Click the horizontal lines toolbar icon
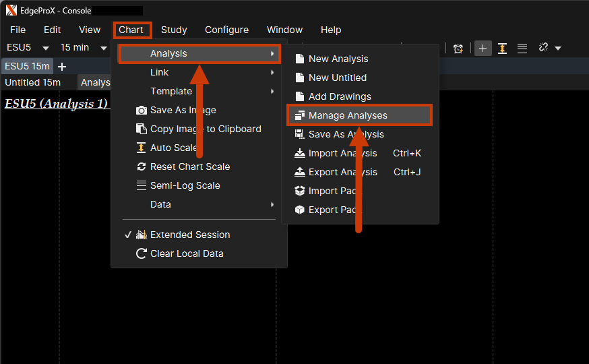Image resolution: width=589 pixels, height=364 pixels. (x=522, y=49)
